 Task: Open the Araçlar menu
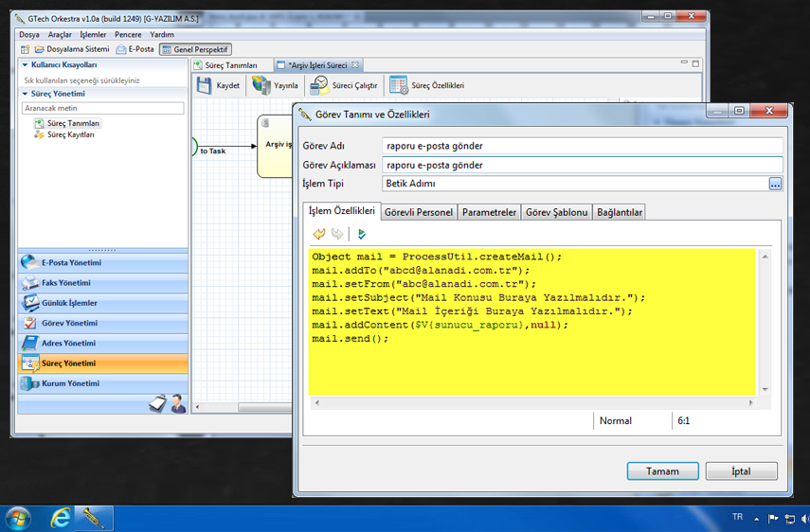pos(60,35)
